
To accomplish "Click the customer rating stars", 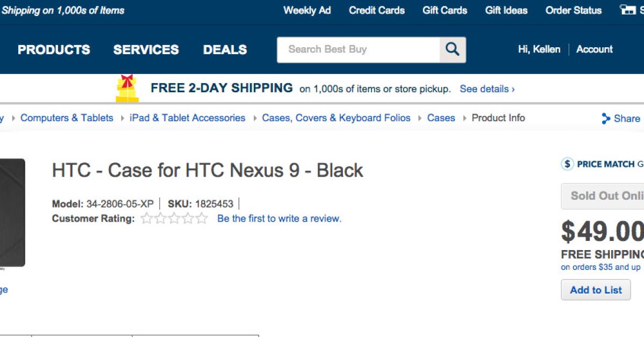I will [x=174, y=218].
